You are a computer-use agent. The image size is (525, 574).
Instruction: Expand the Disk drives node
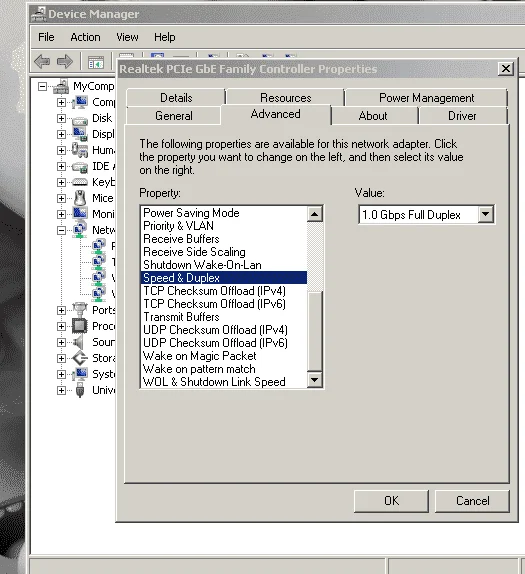62,119
